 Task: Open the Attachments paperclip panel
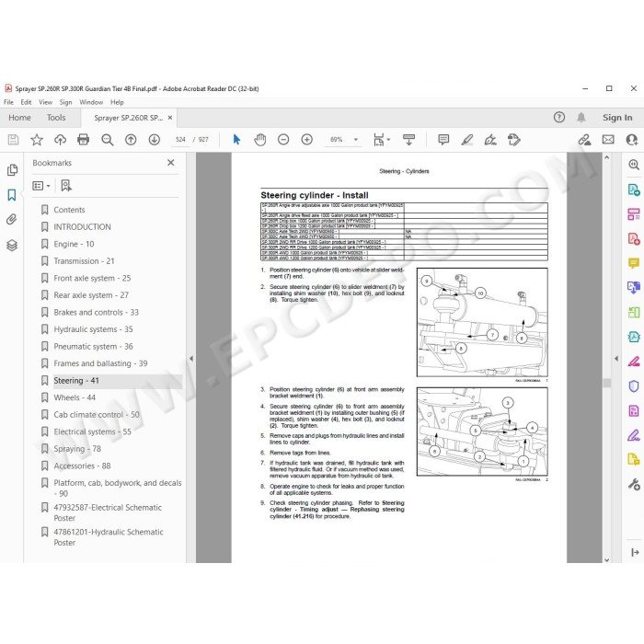pos(12,220)
